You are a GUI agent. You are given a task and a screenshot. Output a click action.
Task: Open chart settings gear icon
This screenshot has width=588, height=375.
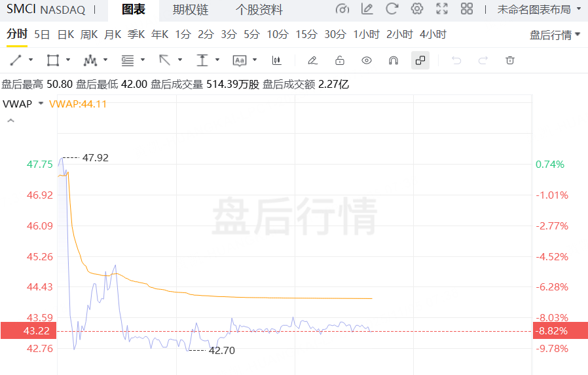(x=417, y=9)
